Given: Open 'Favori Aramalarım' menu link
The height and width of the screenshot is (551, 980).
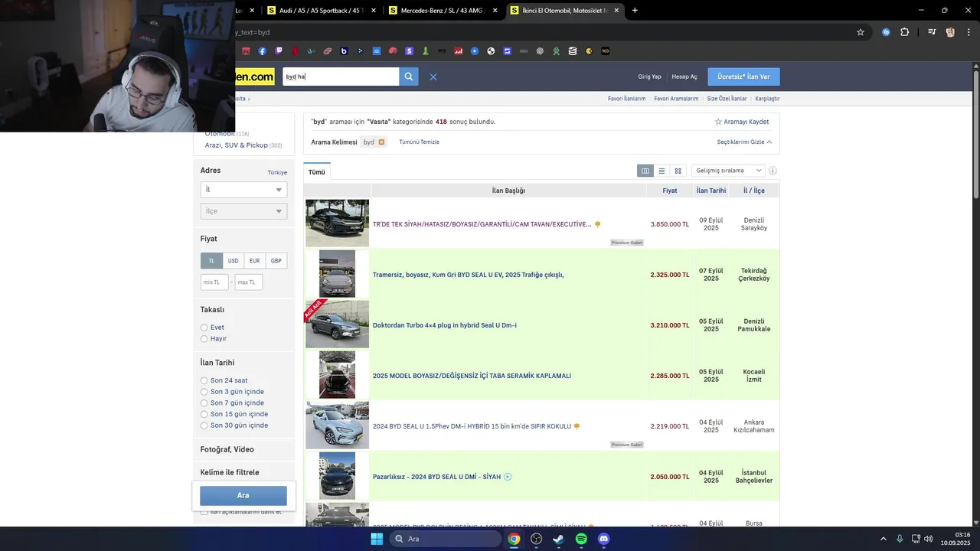Looking at the screenshot, I should (x=676, y=99).
